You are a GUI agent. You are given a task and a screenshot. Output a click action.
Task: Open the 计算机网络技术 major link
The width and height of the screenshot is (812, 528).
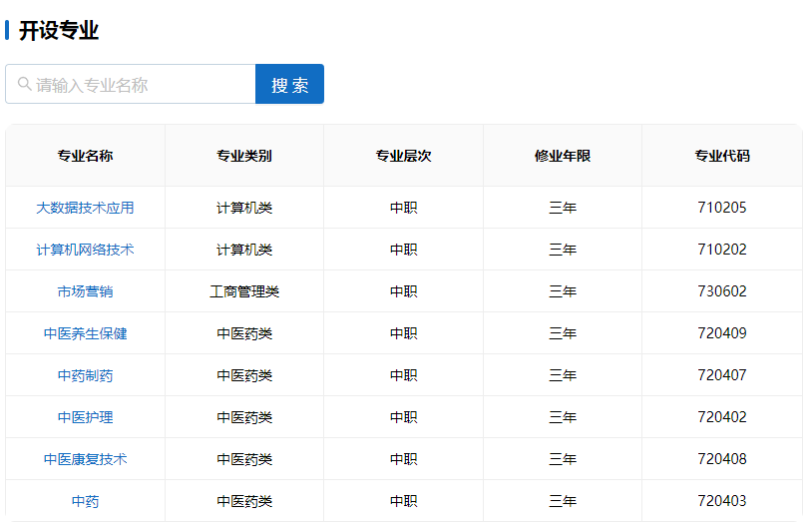point(85,250)
